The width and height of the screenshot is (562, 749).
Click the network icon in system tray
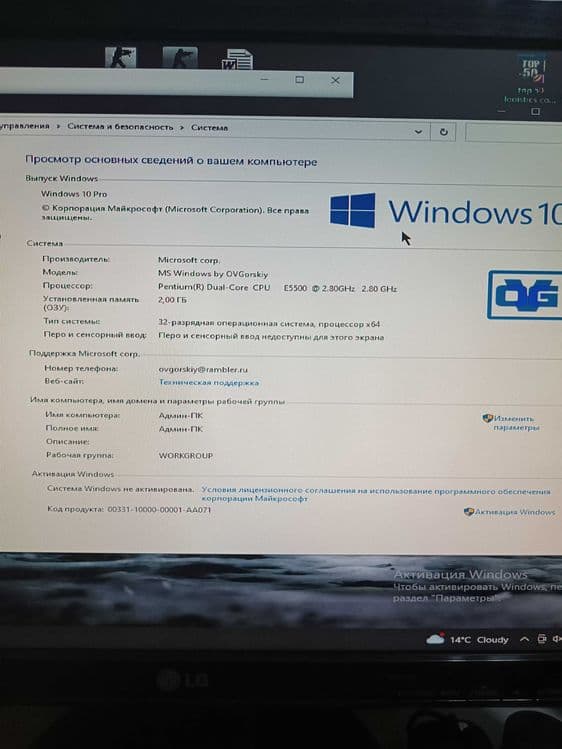coord(541,639)
